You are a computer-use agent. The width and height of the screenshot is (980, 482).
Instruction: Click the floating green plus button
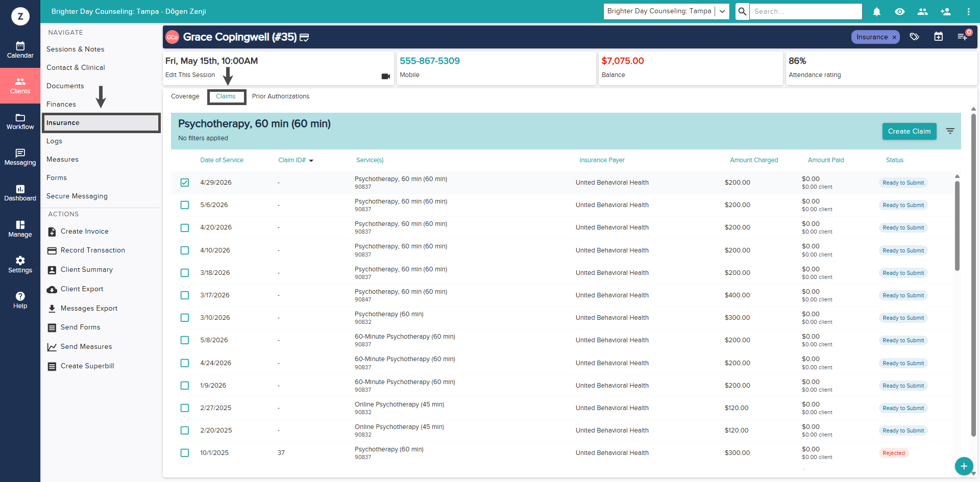click(964, 466)
